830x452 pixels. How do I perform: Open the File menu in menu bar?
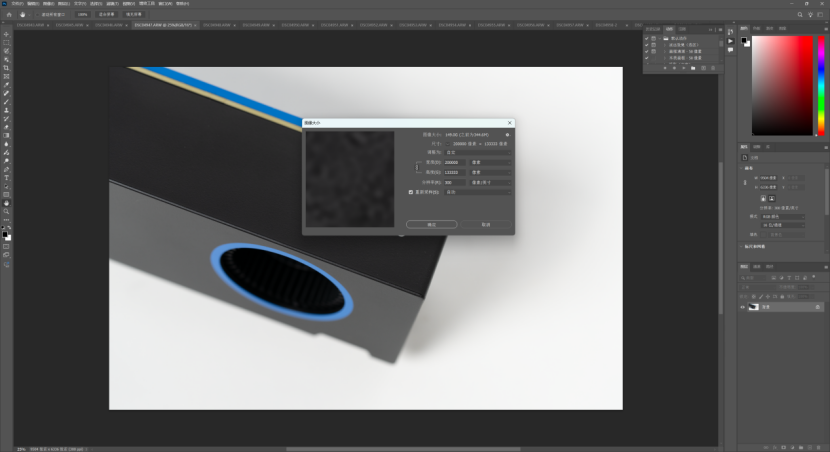click(19, 4)
